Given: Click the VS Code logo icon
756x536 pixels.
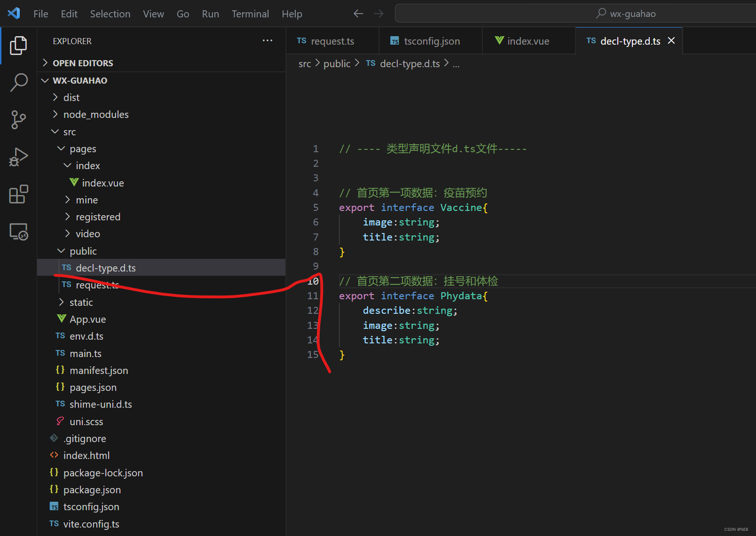Looking at the screenshot, I should click(14, 13).
